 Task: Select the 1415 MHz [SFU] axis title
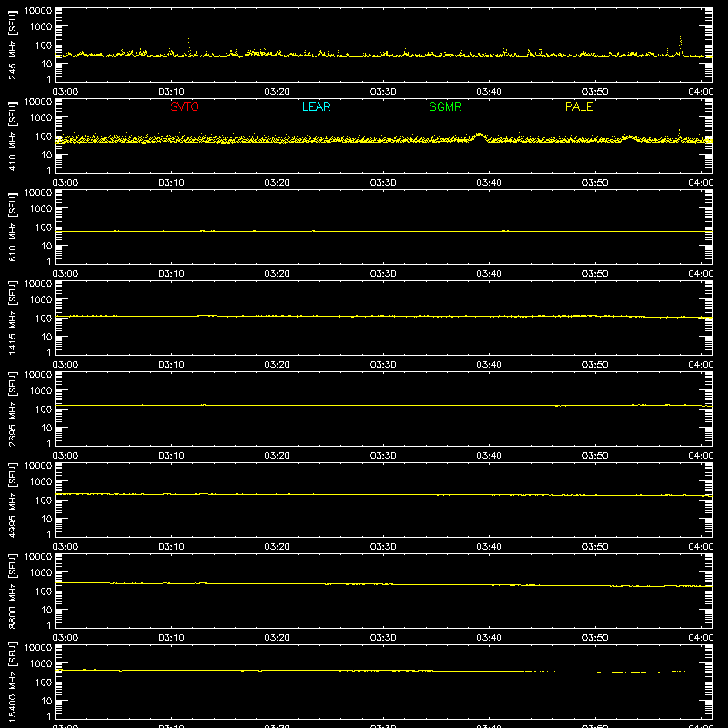pyautogui.click(x=12, y=318)
